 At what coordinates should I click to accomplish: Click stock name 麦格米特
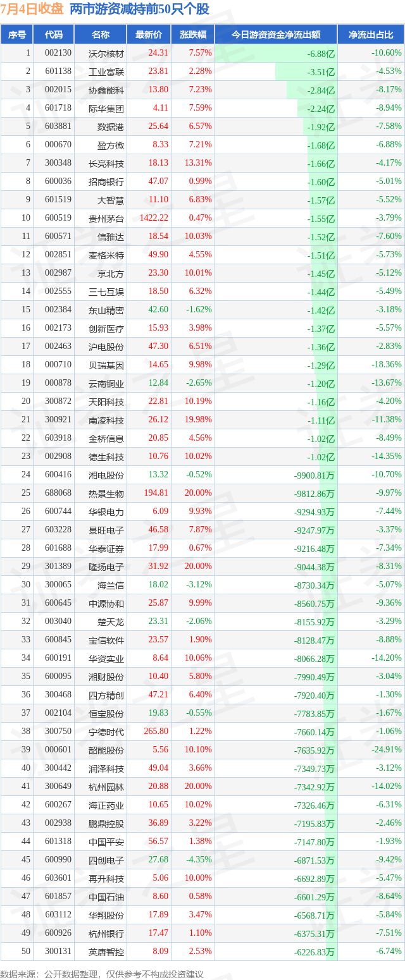(106, 255)
